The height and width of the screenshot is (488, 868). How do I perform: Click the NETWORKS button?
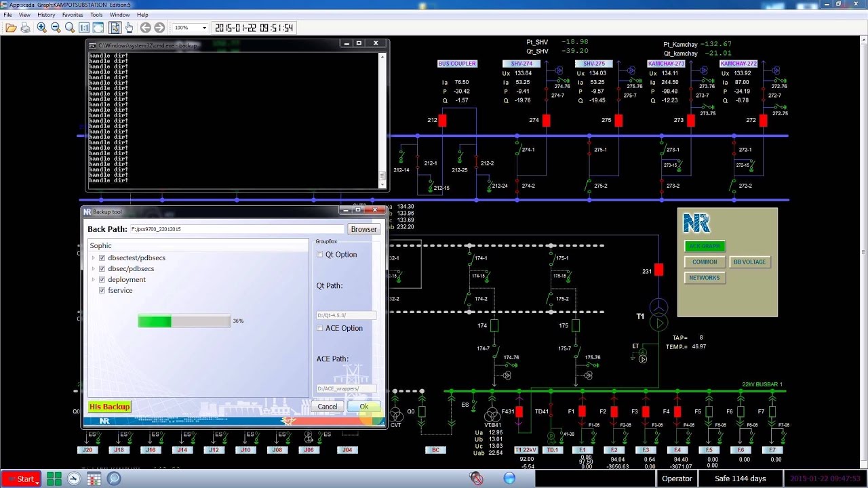[x=705, y=277]
